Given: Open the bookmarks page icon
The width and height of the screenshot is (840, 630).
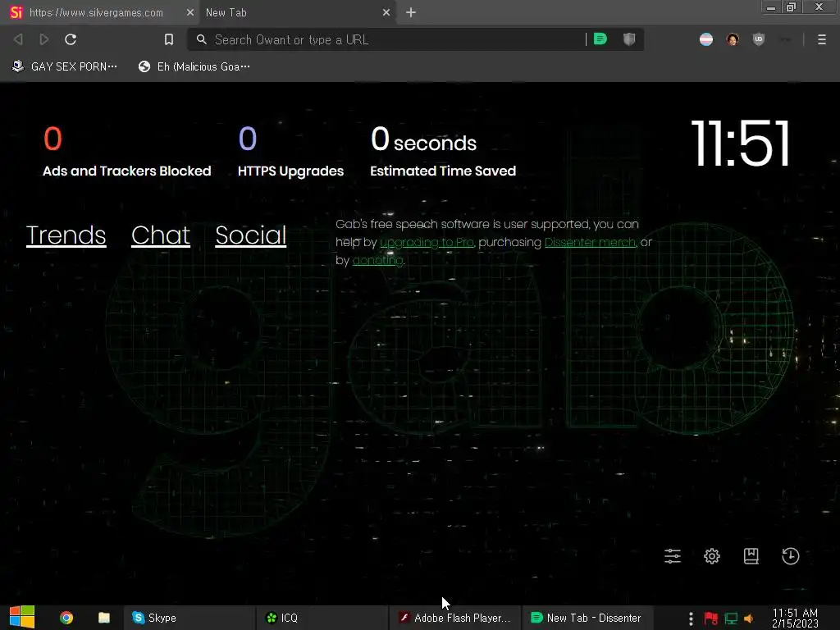Looking at the screenshot, I should [x=751, y=556].
